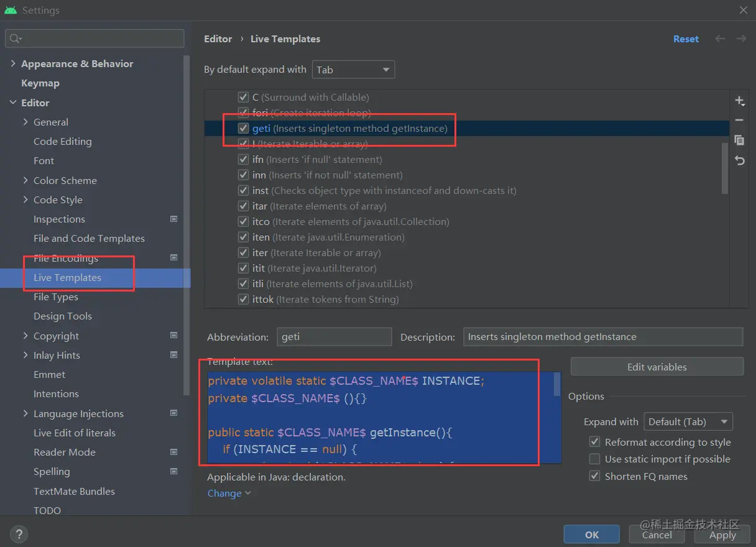Click the Cancel button
This screenshot has width=756, height=547.
pyautogui.click(x=657, y=534)
